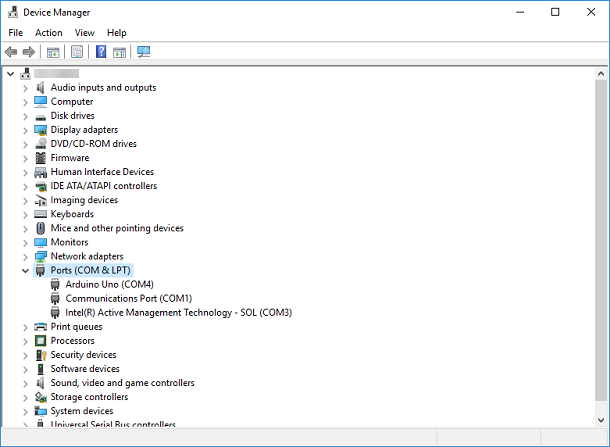Click the Keyboards category icon
Image resolution: width=610 pixels, height=447 pixels.
click(41, 214)
